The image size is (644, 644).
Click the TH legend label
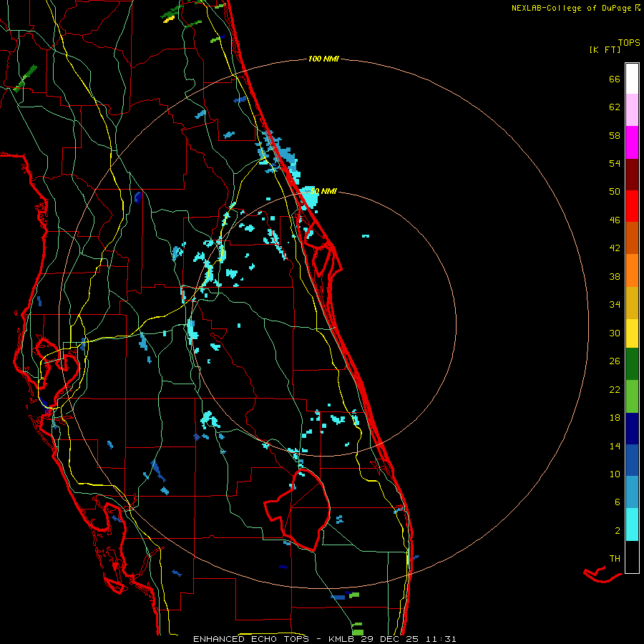click(615, 559)
